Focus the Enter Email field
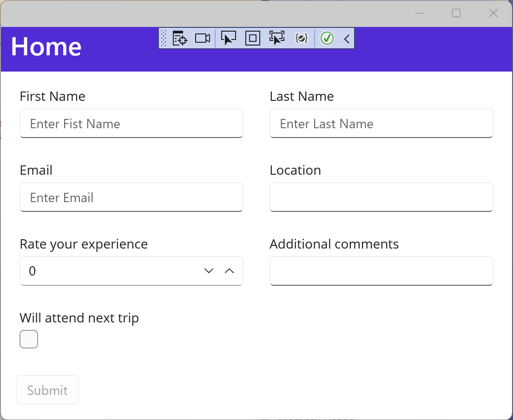Image resolution: width=513 pixels, height=420 pixels. point(132,197)
